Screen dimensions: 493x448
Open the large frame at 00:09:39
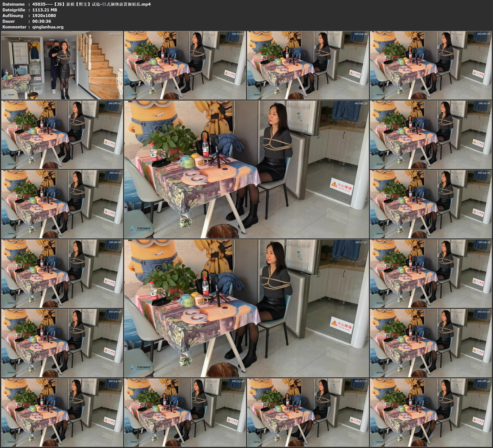pos(246,169)
